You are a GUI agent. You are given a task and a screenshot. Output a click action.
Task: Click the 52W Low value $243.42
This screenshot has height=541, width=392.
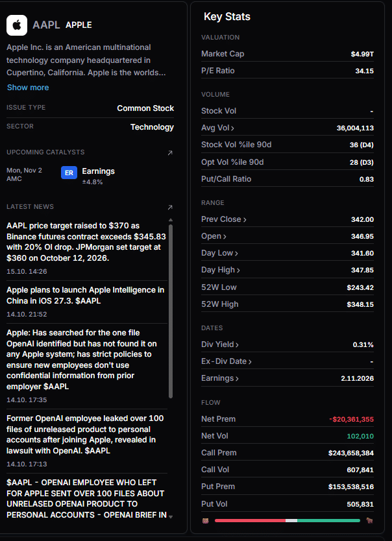360,288
